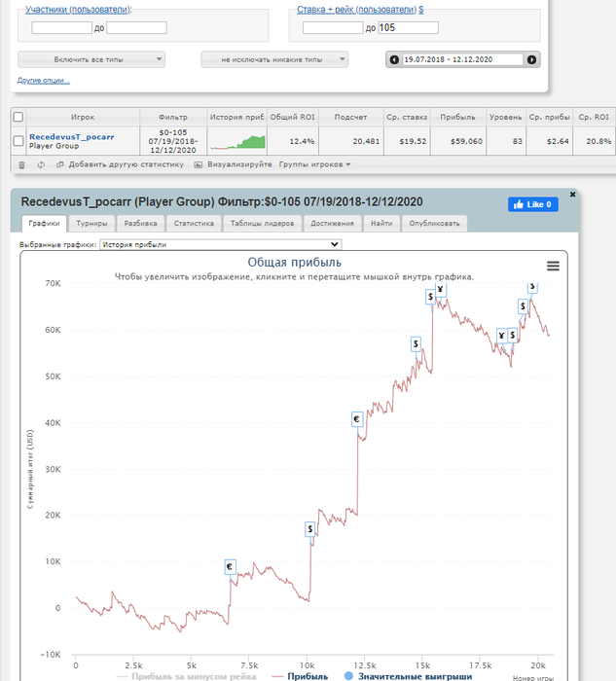Toggle the 'Прибыль' legend series
616x681 pixels.
[300, 676]
